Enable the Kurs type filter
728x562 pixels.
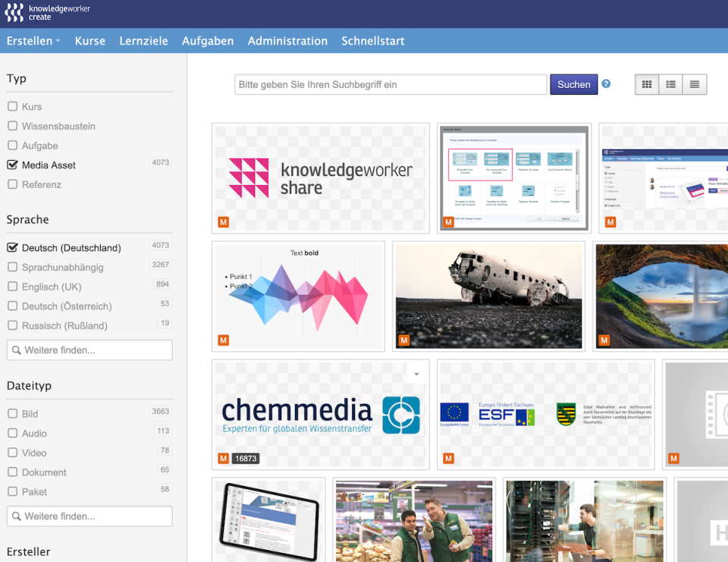click(x=13, y=106)
